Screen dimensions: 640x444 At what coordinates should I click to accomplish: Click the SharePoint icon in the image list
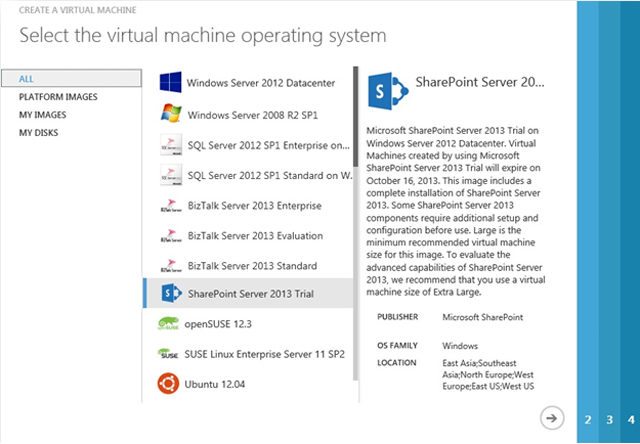click(x=171, y=293)
